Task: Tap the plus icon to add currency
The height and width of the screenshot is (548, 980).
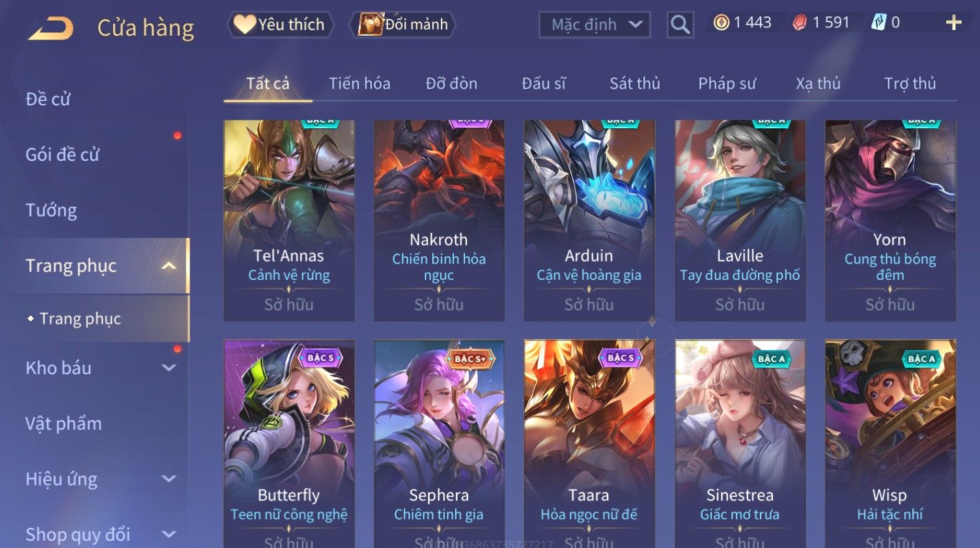Action: (953, 23)
